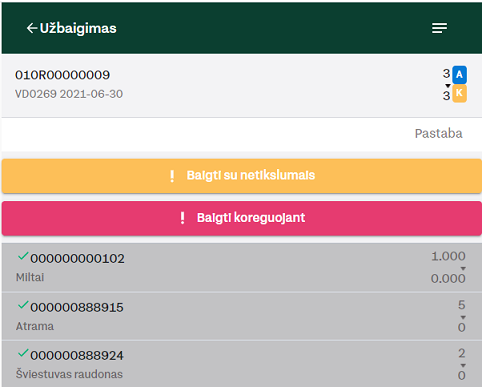Click arrow under quantity 5 in Atrama row
The width and height of the screenshot is (482, 387).
(463, 317)
